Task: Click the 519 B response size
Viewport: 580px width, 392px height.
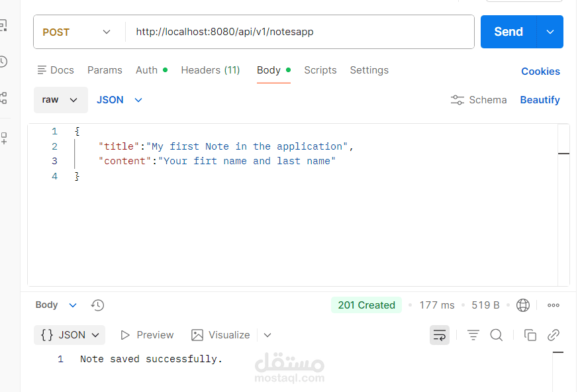Action: coord(485,305)
